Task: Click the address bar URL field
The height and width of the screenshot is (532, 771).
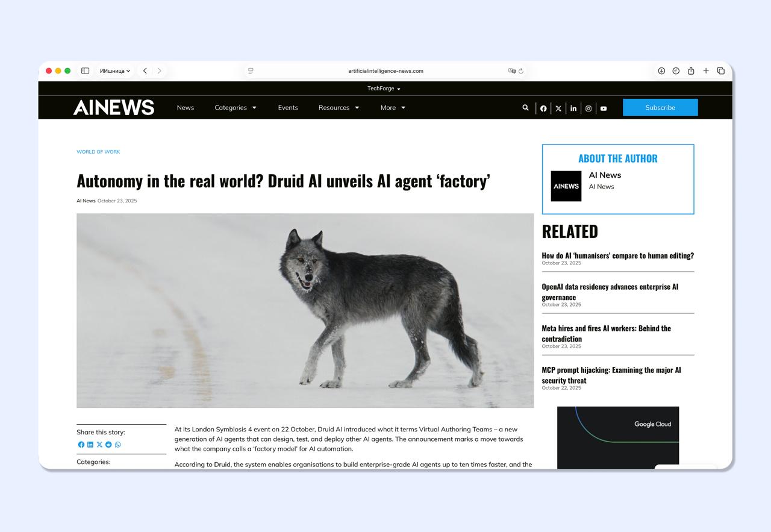Action: [385, 71]
